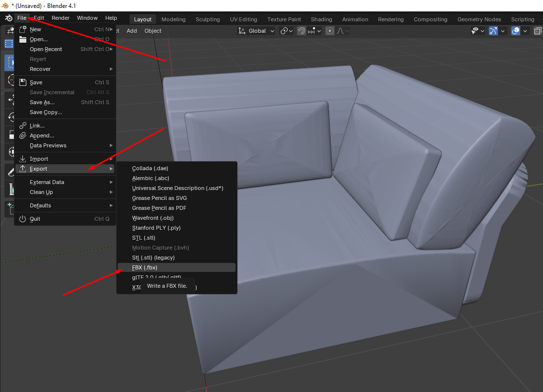Click selectability and visibility eye icon

pyautogui.click(x=475, y=31)
